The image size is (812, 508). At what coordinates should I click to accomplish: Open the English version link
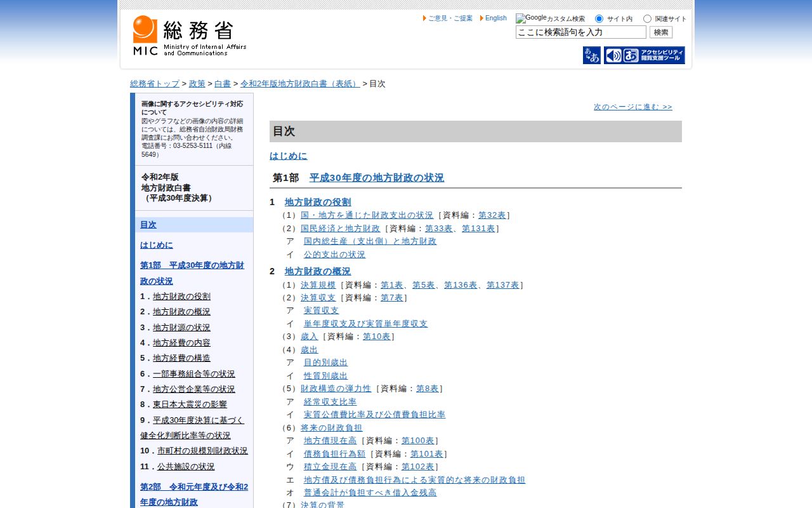point(495,18)
